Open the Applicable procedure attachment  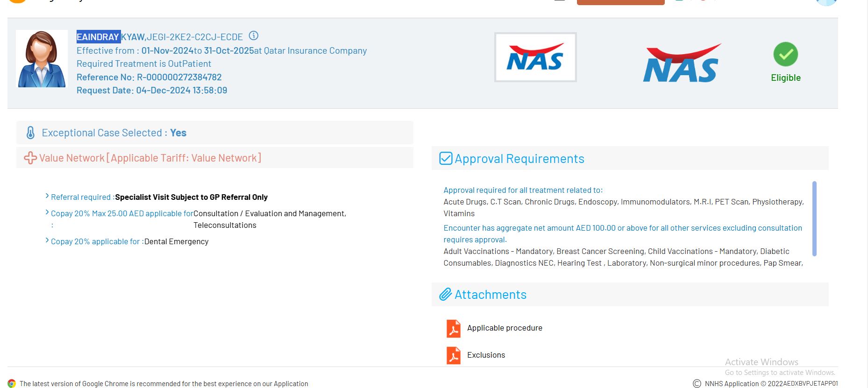point(505,328)
